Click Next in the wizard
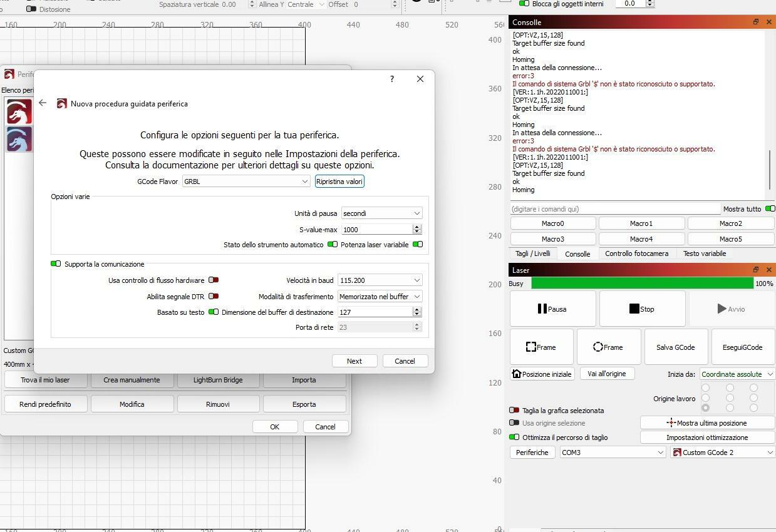Viewport: 776px width, 532px height. [x=354, y=361]
